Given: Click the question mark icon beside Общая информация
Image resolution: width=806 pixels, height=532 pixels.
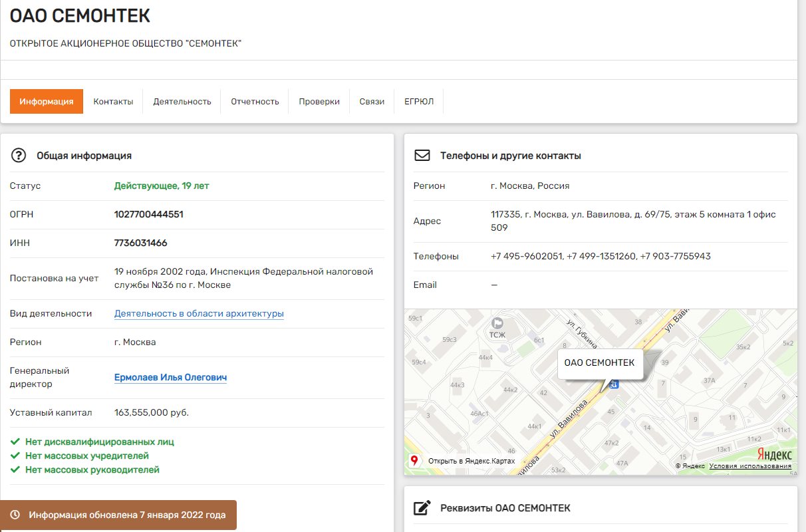Looking at the screenshot, I should [x=19, y=156].
